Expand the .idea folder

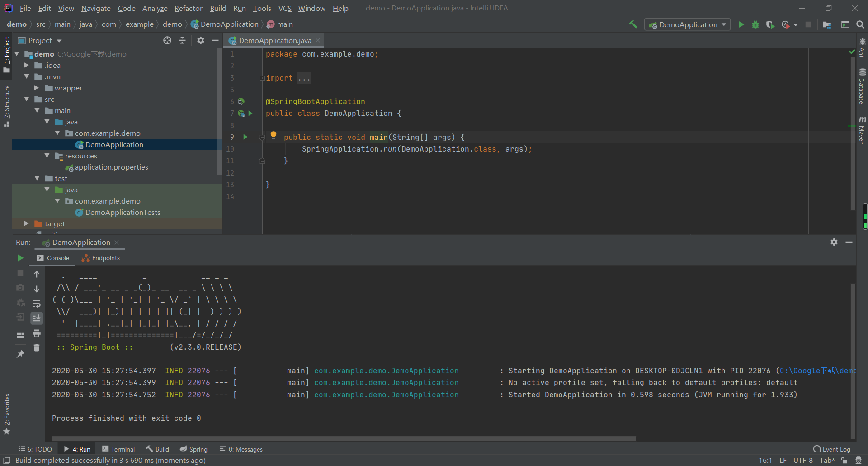tap(27, 65)
